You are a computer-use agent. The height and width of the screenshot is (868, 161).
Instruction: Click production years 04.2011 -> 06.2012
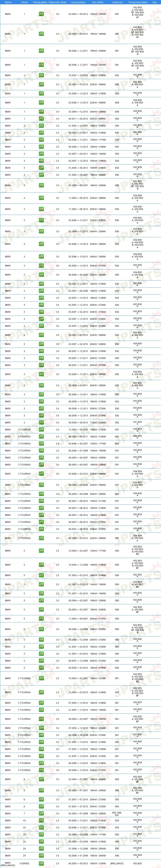(78, 119)
